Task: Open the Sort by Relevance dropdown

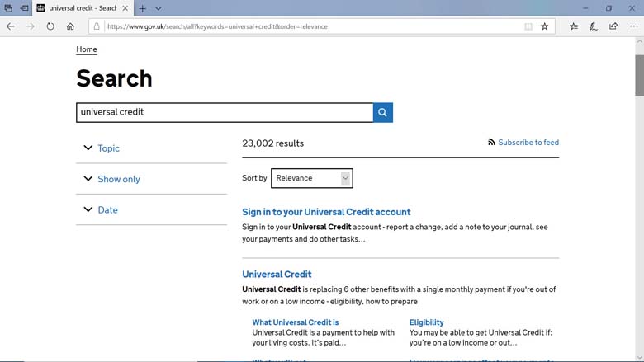Action: [x=312, y=178]
